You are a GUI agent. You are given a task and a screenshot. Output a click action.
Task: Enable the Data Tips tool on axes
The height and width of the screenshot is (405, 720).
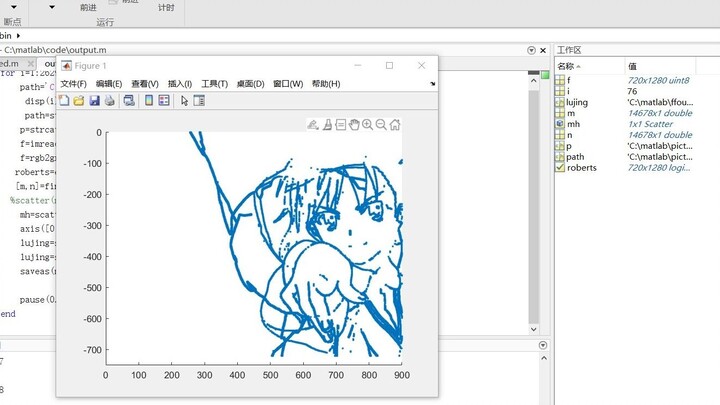[x=340, y=124]
